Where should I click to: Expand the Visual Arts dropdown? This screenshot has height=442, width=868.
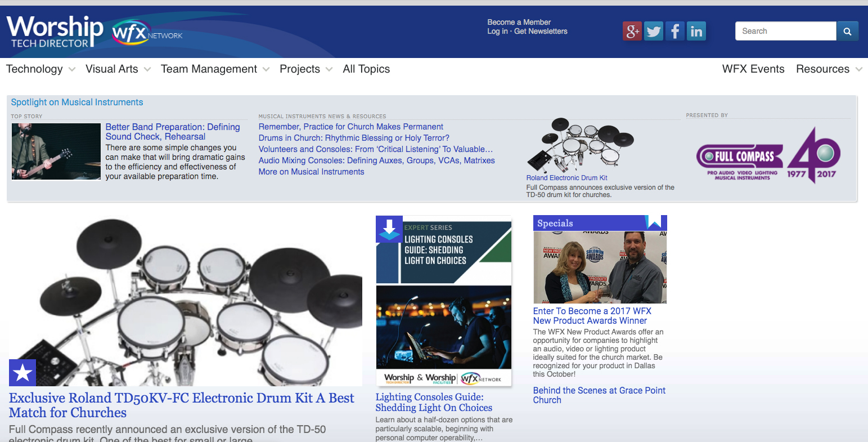118,69
